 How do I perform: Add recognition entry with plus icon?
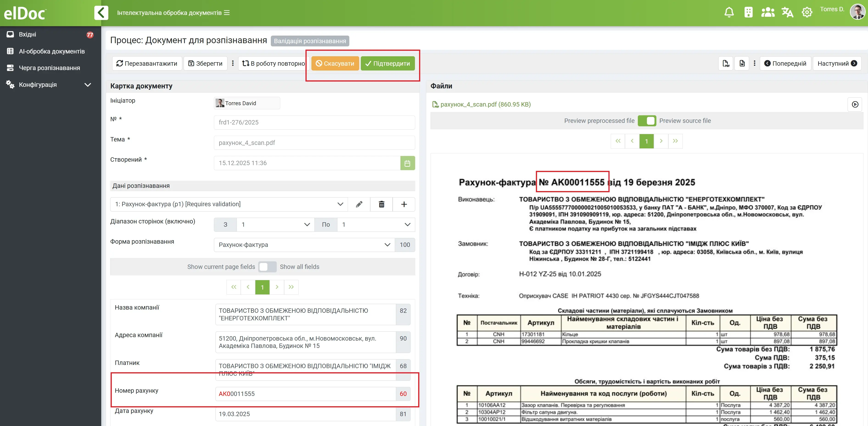tap(404, 204)
